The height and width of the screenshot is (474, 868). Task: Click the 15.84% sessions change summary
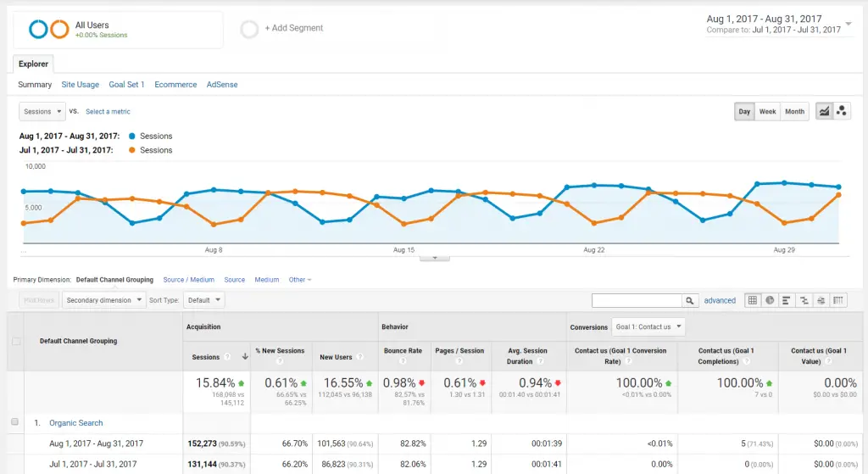coord(215,382)
